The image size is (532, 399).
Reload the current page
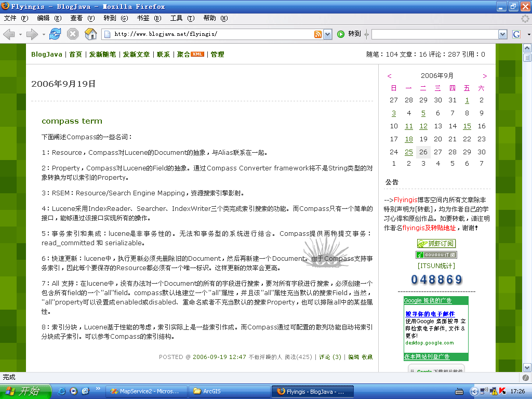click(x=55, y=34)
